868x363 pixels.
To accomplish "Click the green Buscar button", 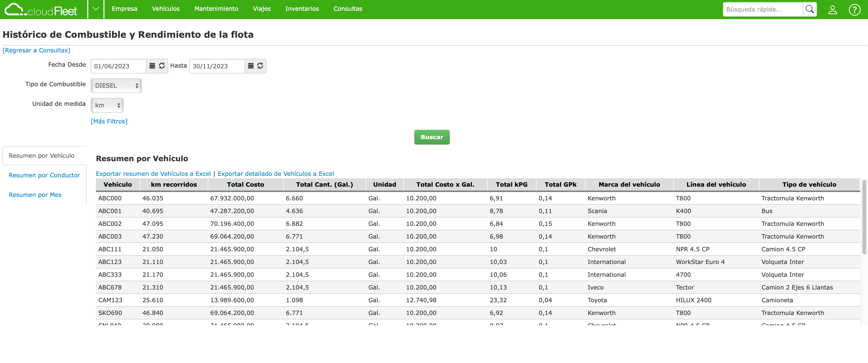I will pyautogui.click(x=432, y=137).
